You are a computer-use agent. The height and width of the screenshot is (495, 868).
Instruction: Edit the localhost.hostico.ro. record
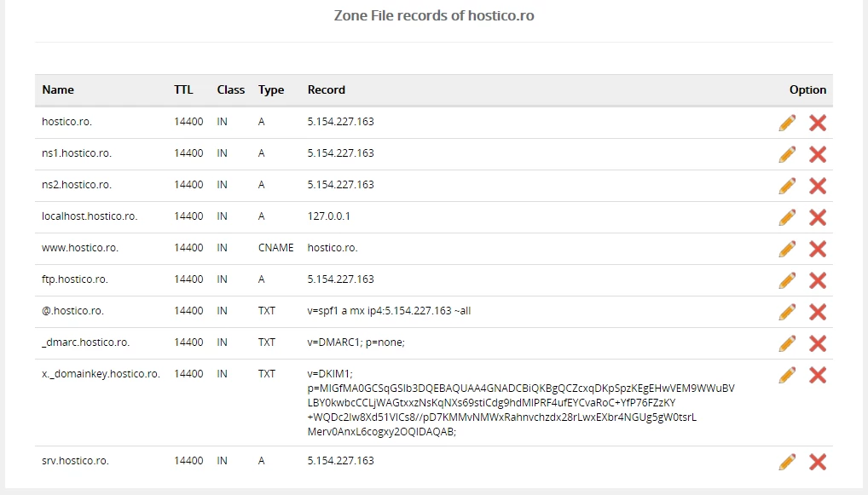pos(786,217)
